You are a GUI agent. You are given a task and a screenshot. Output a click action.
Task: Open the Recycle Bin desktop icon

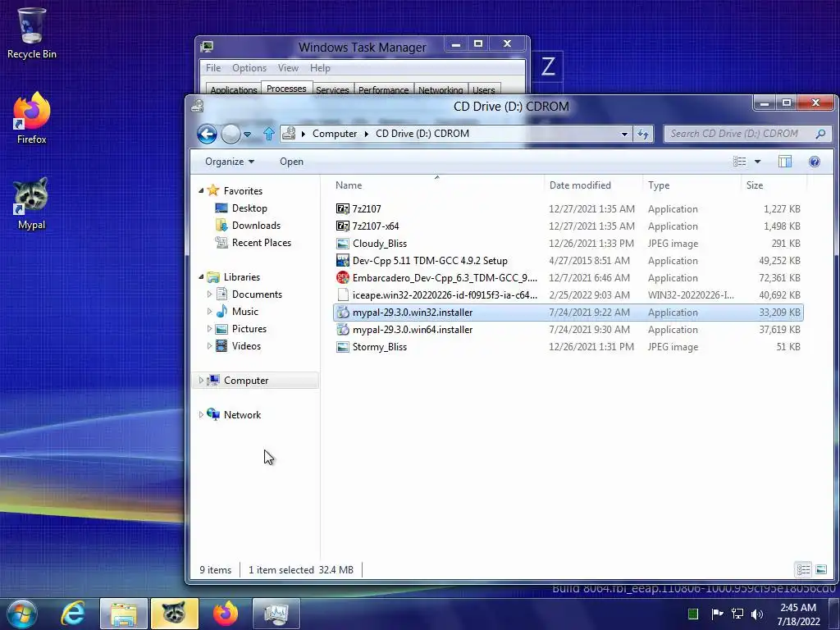pos(31,33)
